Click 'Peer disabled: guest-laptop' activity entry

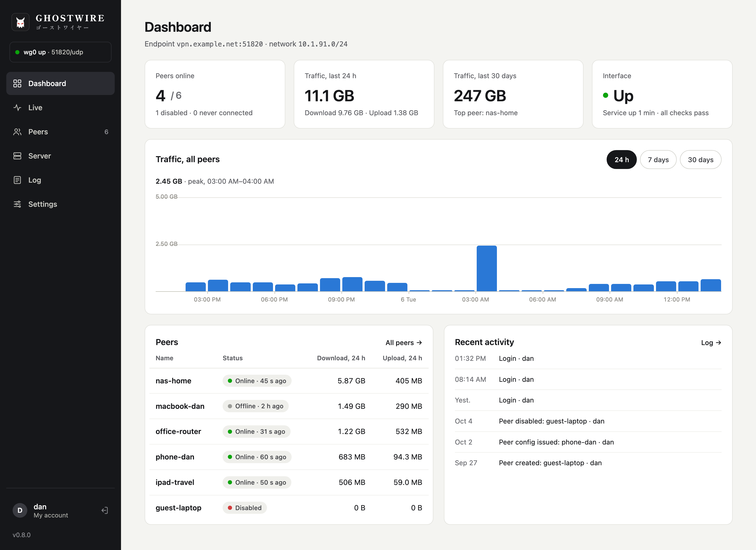[588, 421]
